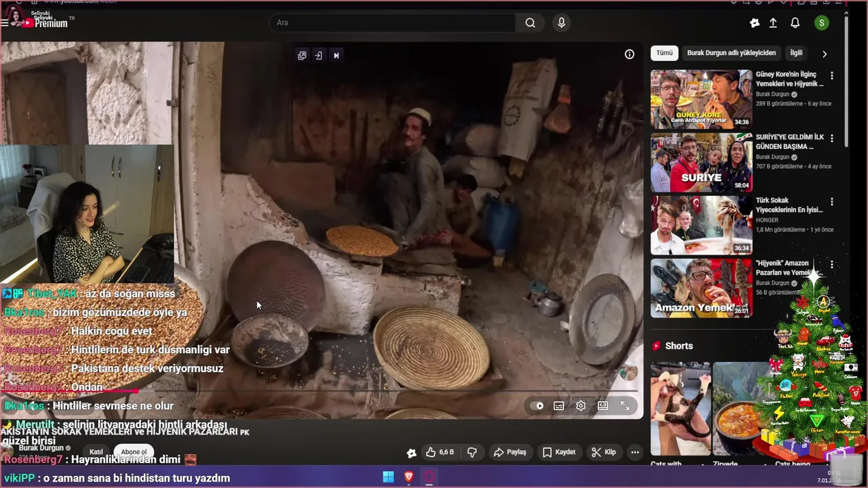Open options for SURİYE'YE GELDİM video
Screen dimensions: 868x488
click(832, 139)
